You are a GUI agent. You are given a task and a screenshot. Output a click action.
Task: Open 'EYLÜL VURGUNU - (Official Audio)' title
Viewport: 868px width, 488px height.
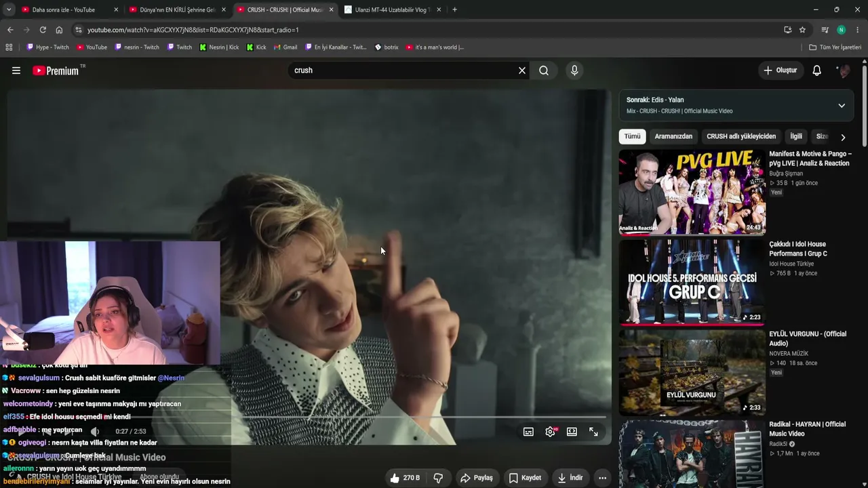click(808, 339)
